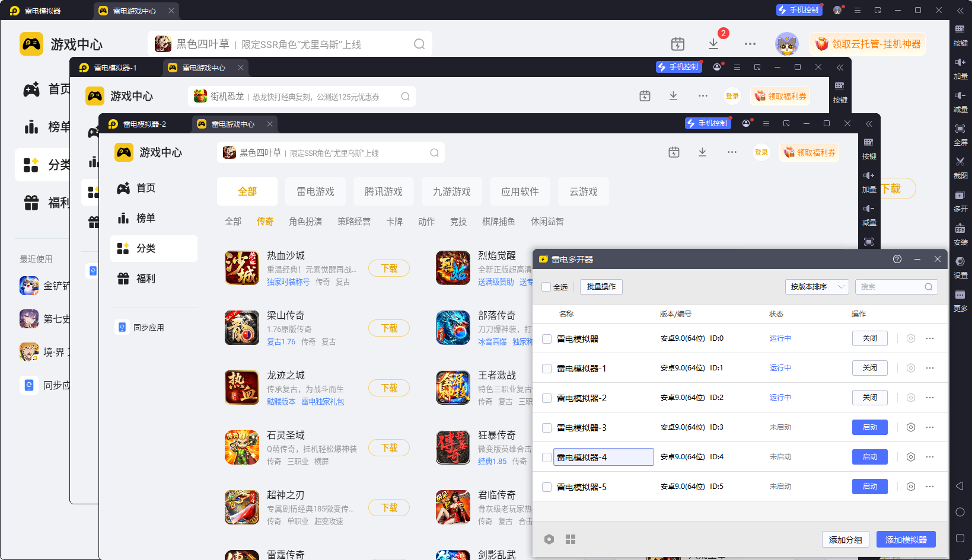Open the download manager with the red badge
972x560 pixels.
click(714, 44)
